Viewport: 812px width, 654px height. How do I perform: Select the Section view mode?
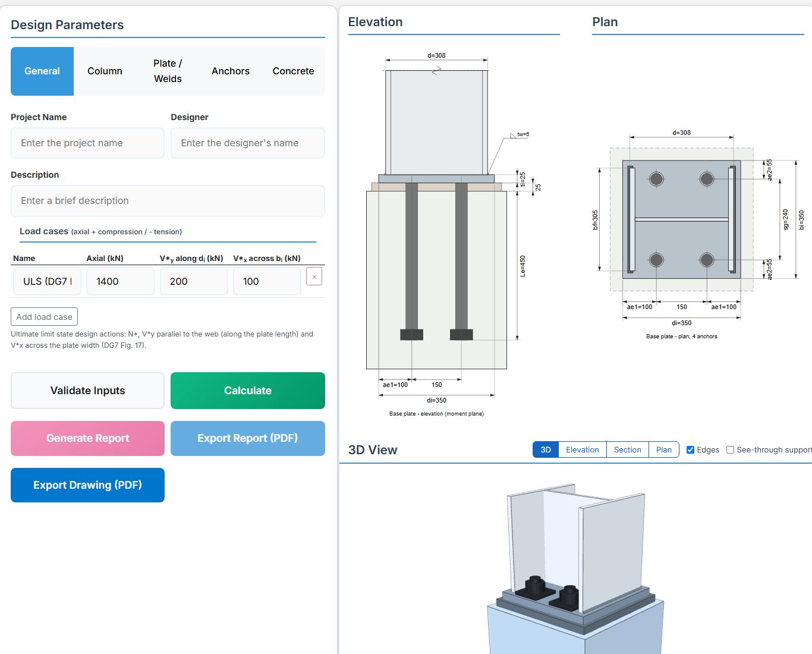[628, 449]
